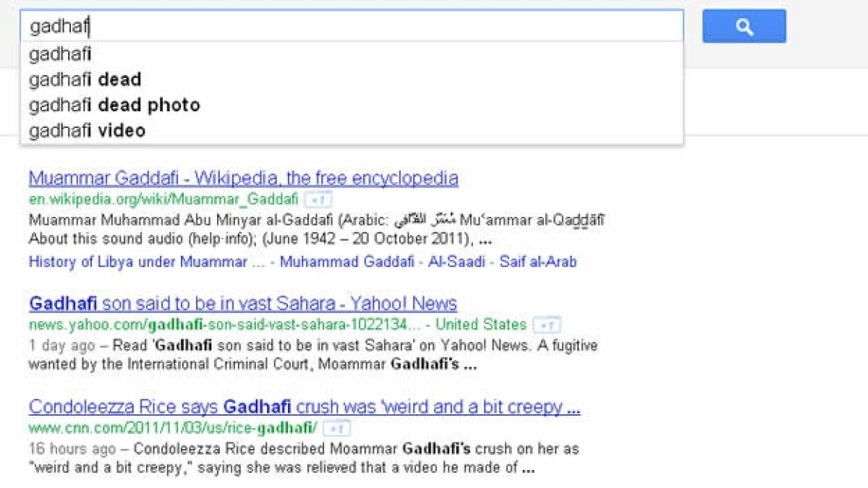Image resolution: width=868 pixels, height=488 pixels.
Task: Click the news.yahoo.com green URL
Action: (x=224, y=325)
